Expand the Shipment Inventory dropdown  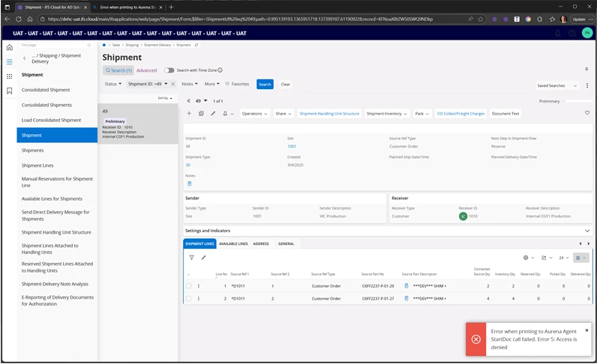tap(386, 114)
